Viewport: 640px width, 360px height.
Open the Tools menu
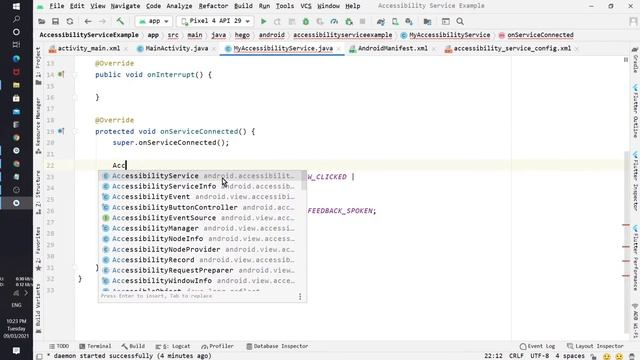tap(284, 6)
